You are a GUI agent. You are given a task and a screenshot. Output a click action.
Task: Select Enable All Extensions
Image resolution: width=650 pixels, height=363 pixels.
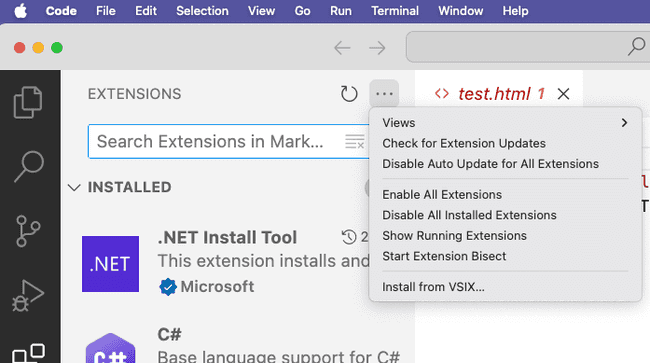point(442,194)
